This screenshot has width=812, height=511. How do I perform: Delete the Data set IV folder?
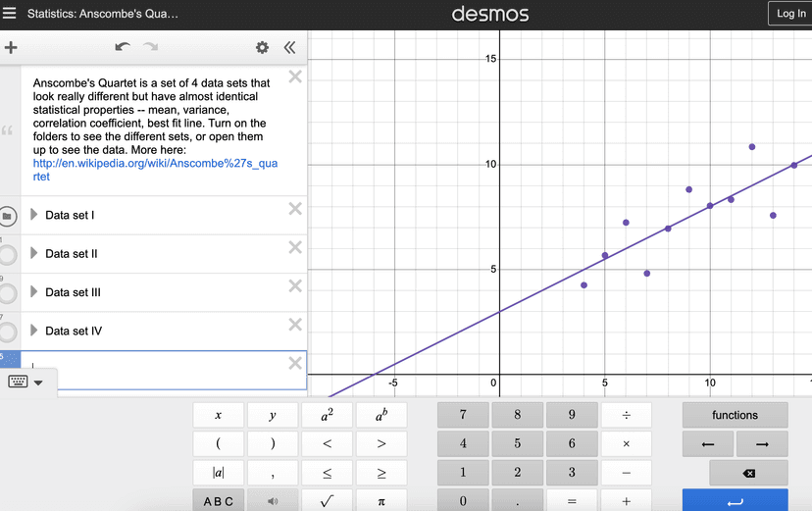click(x=295, y=325)
